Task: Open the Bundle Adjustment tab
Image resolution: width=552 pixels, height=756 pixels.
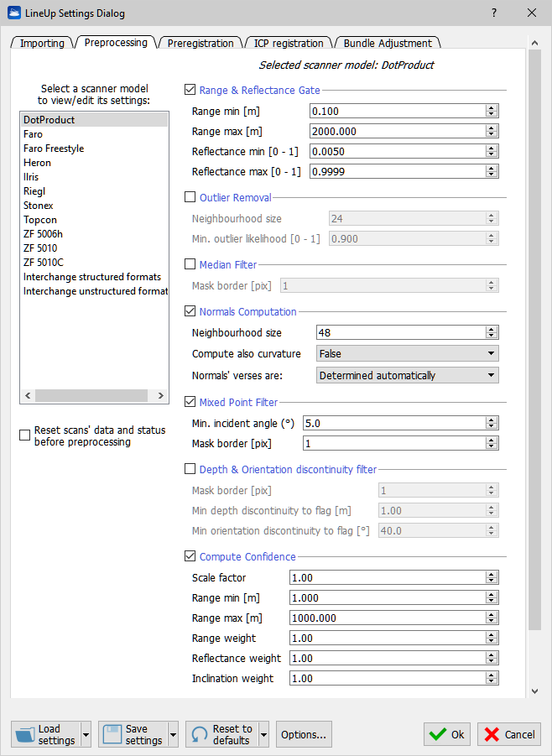Action: (x=388, y=43)
